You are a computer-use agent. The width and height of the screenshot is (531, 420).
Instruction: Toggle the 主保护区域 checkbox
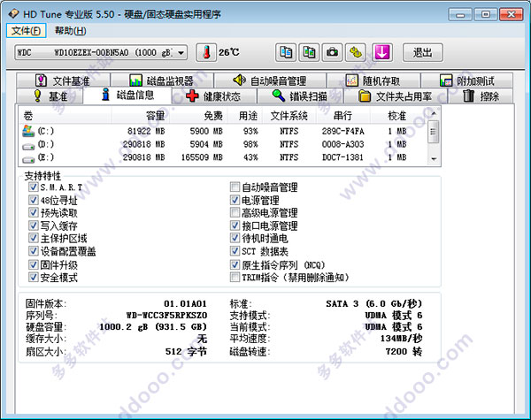coord(33,238)
